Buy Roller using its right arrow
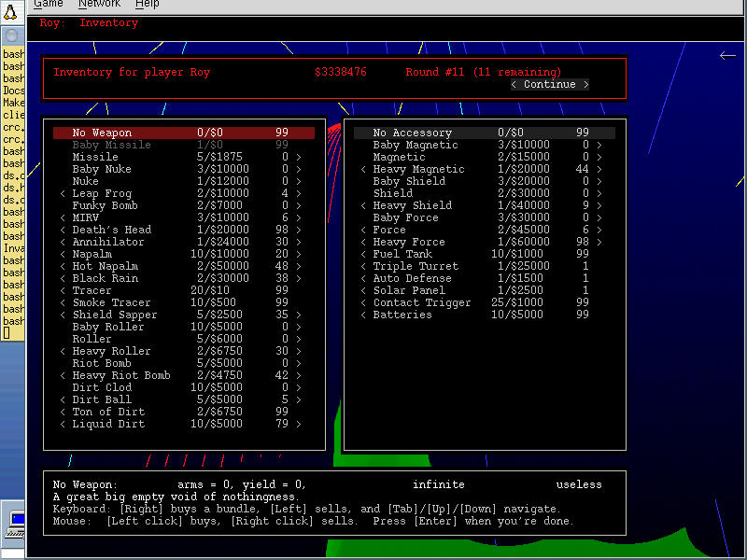 pyautogui.click(x=299, y=339)
